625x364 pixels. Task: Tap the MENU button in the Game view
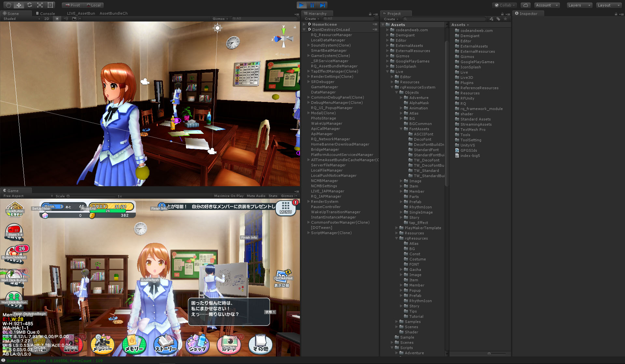(286, 208)
